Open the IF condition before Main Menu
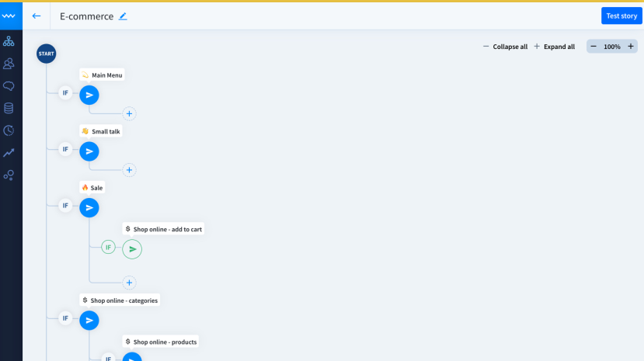 pyautogui.click(x=65, y=93)
